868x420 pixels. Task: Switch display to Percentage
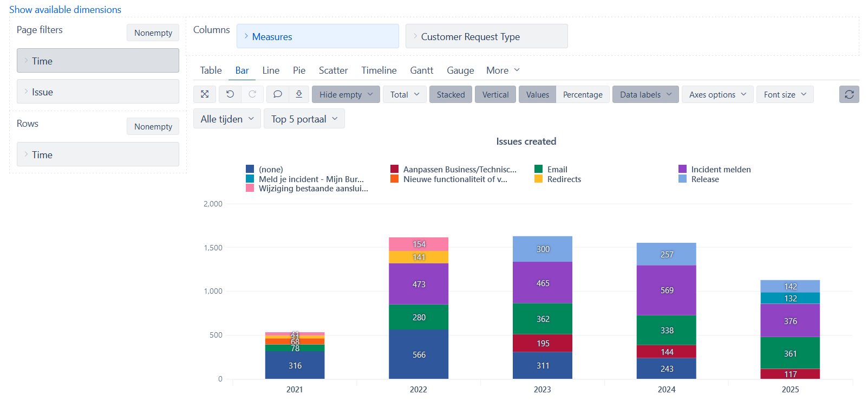click(x=583, y=94)
